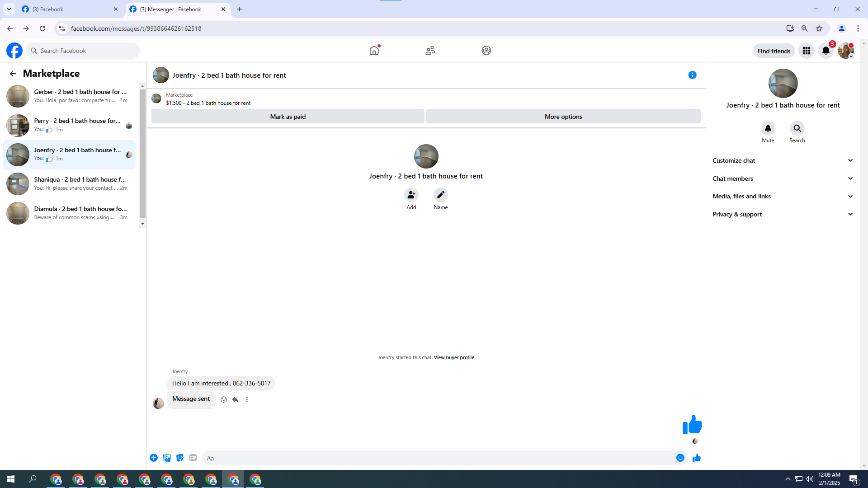
Task: Select the Joenfry conversation in list
Action: [x=69, y=155]
